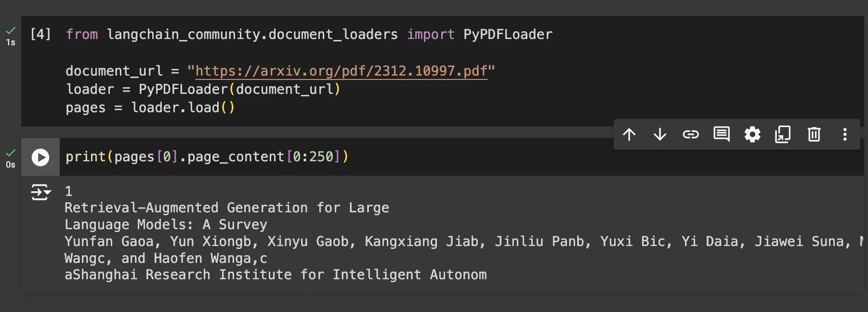This screenshot has height=312, width=868.
Task: Move cell down with arrow icon
Action: point(660,134)
